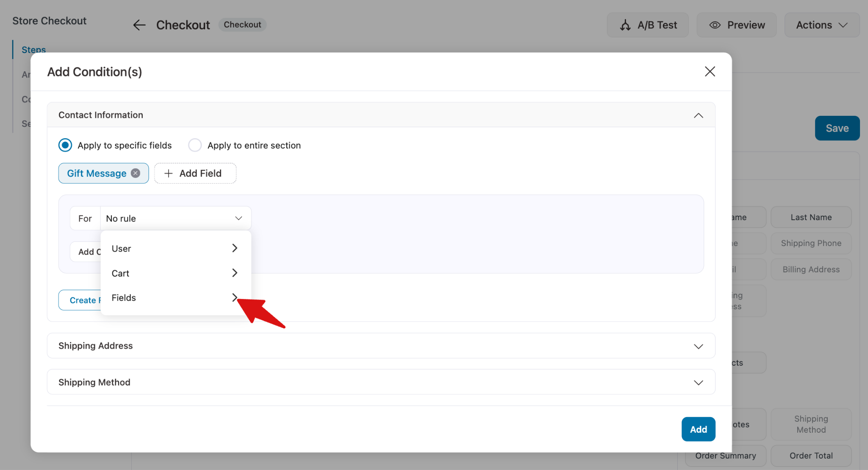Screen dimensions: 868x470
Task: Click the back arrow beside Checkout
Action: click(x=139, y=25)
